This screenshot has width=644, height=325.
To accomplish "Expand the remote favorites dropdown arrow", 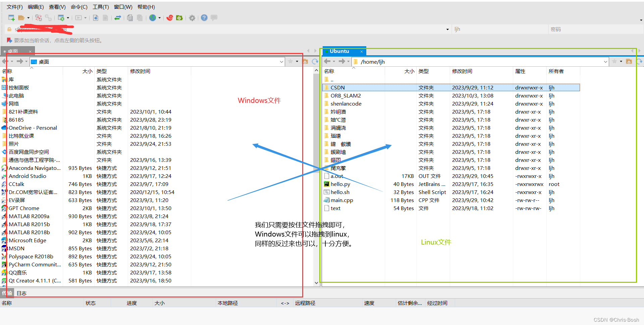I will tap(621, 61).
